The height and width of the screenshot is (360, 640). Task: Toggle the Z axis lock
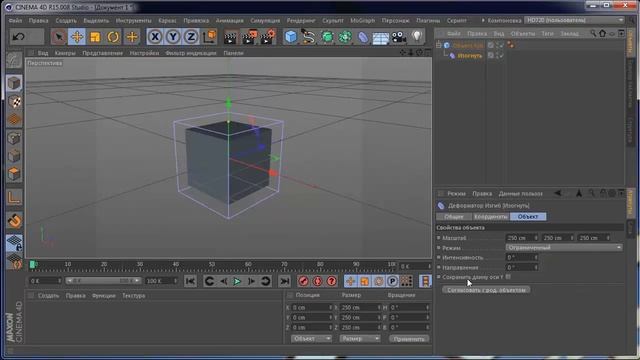191,37
